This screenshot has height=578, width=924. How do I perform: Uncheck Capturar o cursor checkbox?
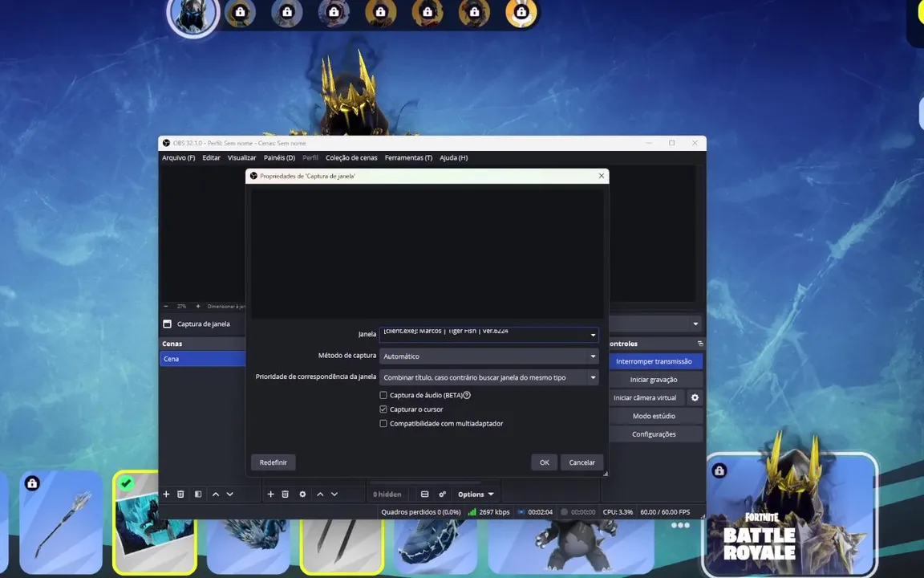click(383, 409)
